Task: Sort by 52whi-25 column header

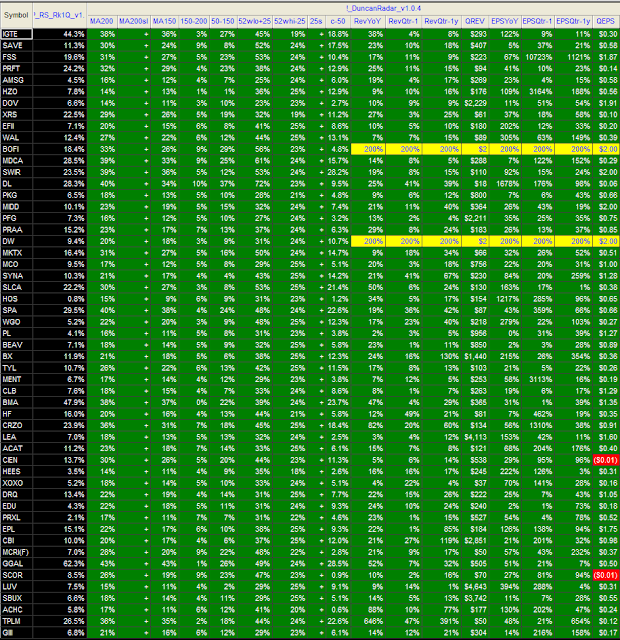Action: tap(290, 22)
